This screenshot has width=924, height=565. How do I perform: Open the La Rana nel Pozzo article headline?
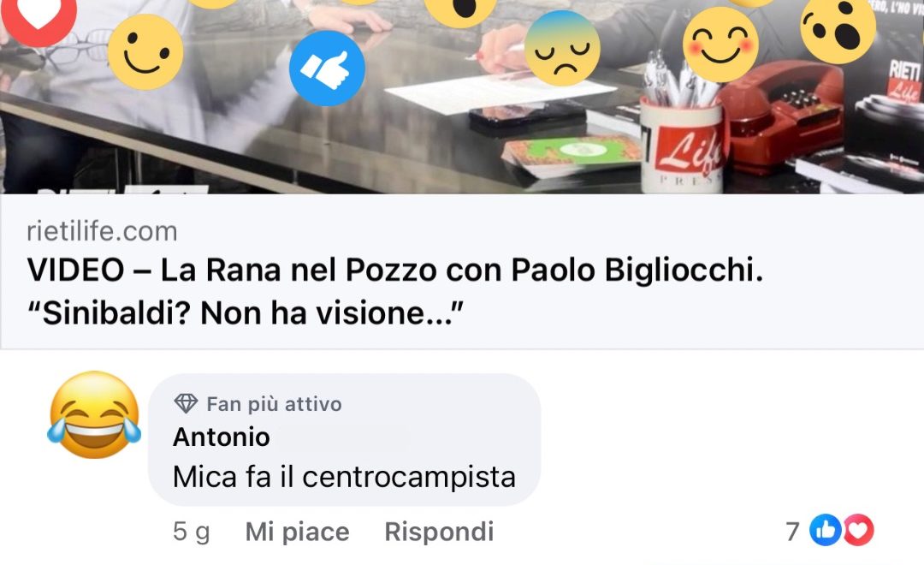(394, 291)
